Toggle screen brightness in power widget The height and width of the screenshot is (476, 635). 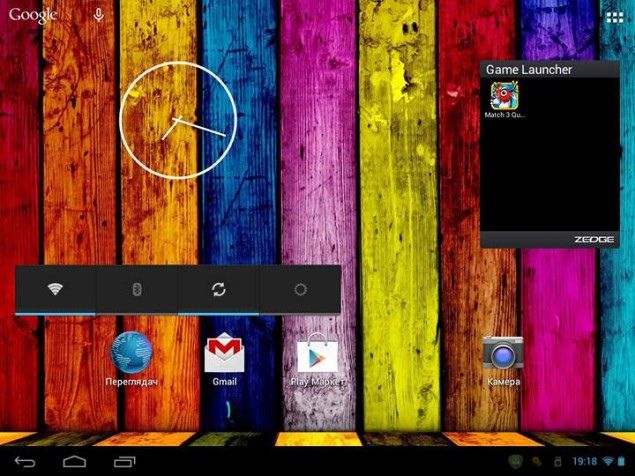click(299, 289)
